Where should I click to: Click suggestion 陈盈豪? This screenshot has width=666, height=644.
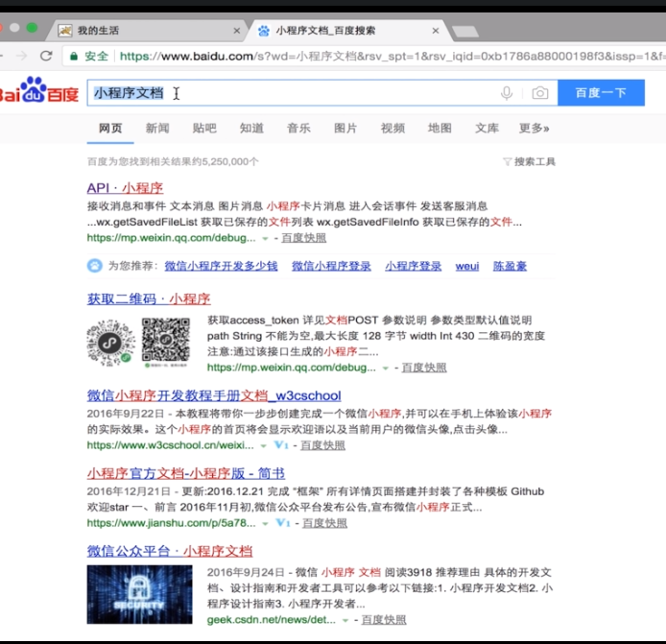pos(510,266)
